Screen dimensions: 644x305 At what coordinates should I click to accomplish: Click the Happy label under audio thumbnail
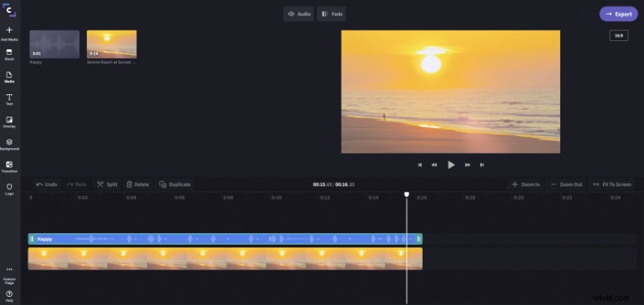(x=35, y=63)
